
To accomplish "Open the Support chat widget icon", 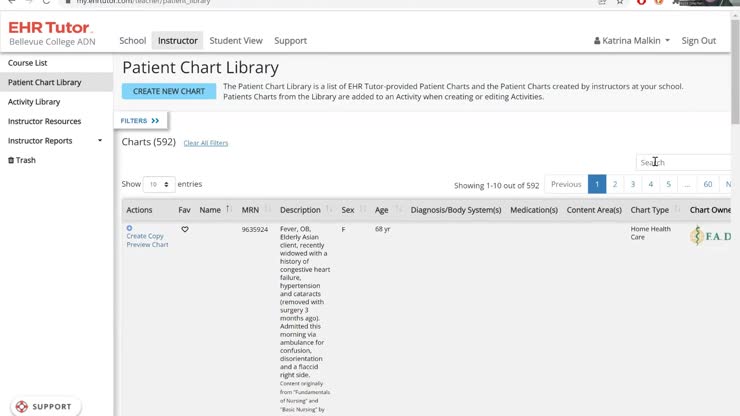I will 22,407.
